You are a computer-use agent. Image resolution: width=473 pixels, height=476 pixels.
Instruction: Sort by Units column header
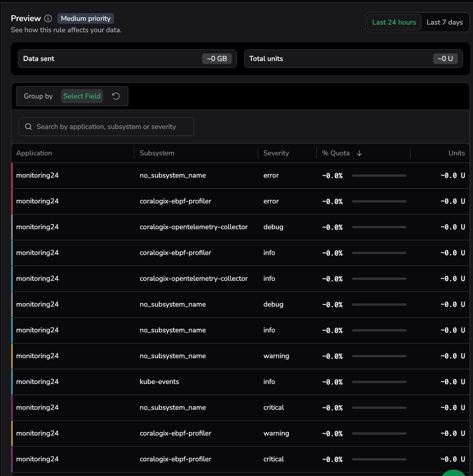click(x=457, y=153)
